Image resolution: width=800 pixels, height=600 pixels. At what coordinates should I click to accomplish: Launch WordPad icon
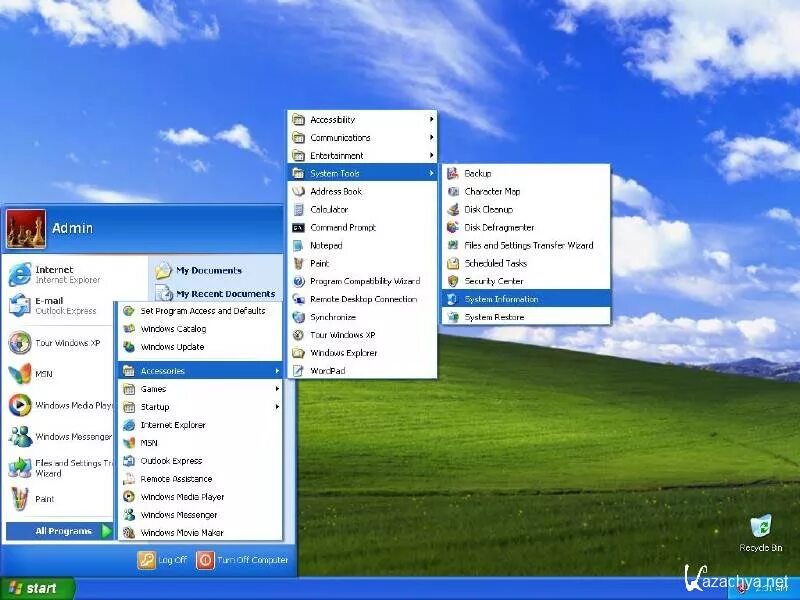[298, 371]
